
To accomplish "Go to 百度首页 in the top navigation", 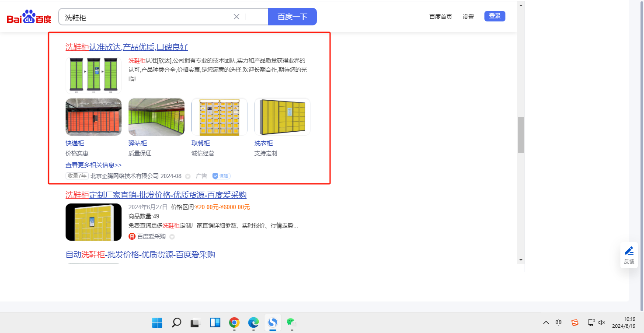I will [x=440, y=17].
